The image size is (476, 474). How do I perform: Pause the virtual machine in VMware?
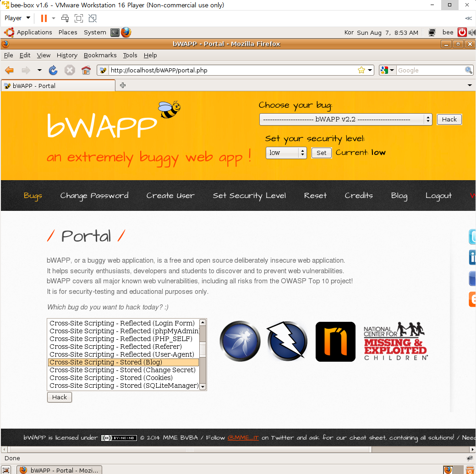click(44, 18)
